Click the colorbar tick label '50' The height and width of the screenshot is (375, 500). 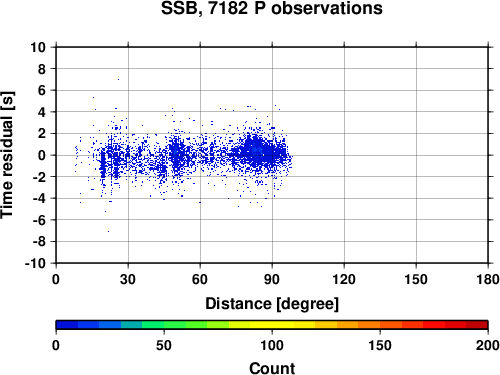[x=164, y=345]
